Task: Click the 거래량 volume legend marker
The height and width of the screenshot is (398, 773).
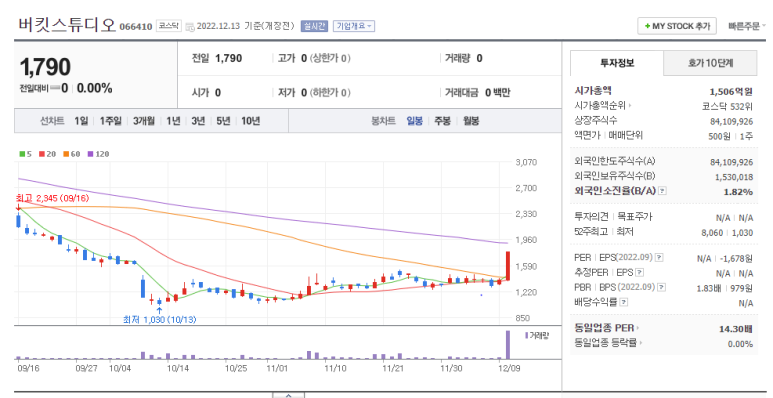Action: point(527,335)
